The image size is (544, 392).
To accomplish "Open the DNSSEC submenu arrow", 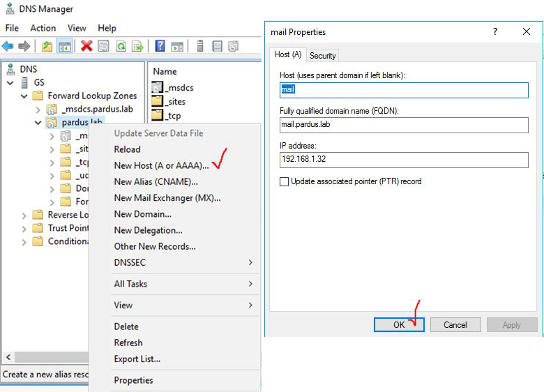I will click(250, 262).
